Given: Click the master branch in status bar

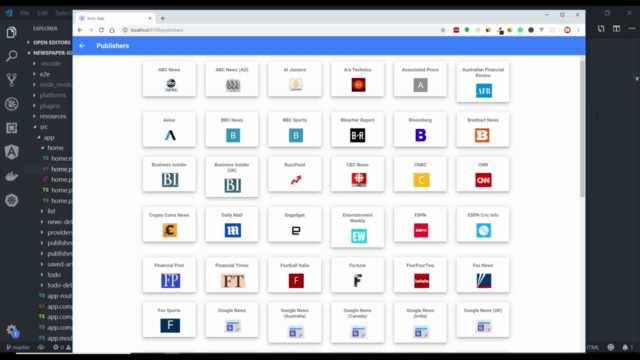Looking at the screenshot, I should tap(18, 347).
